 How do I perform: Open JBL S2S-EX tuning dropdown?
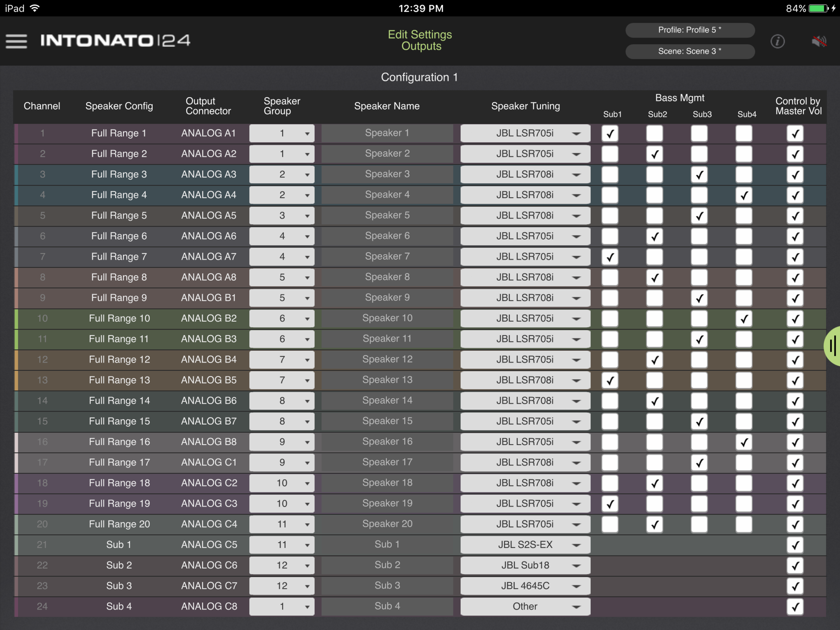(525, 544)
